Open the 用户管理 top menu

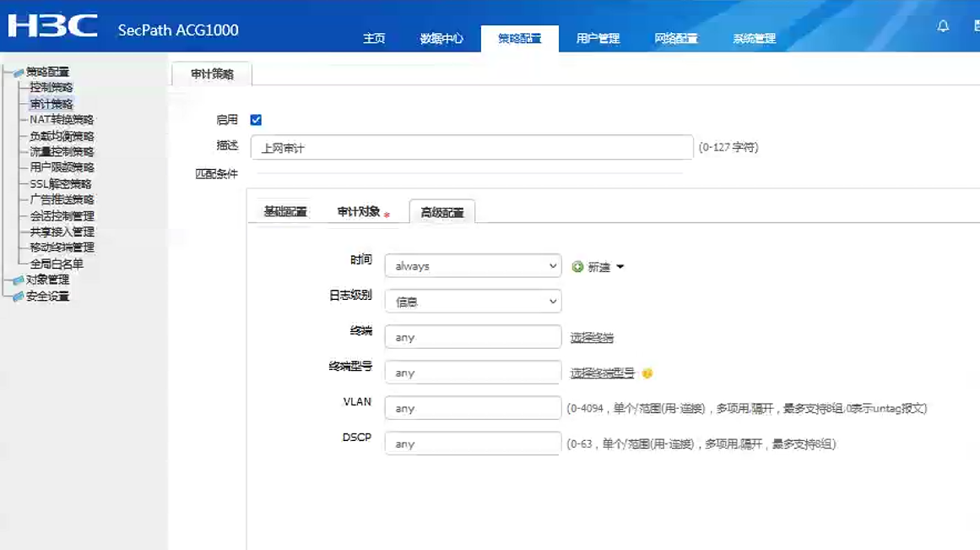click(x=598, y=38)
